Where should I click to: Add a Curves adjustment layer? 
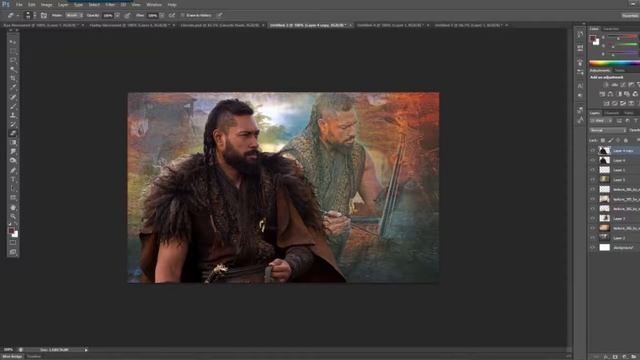coord(623,85)
